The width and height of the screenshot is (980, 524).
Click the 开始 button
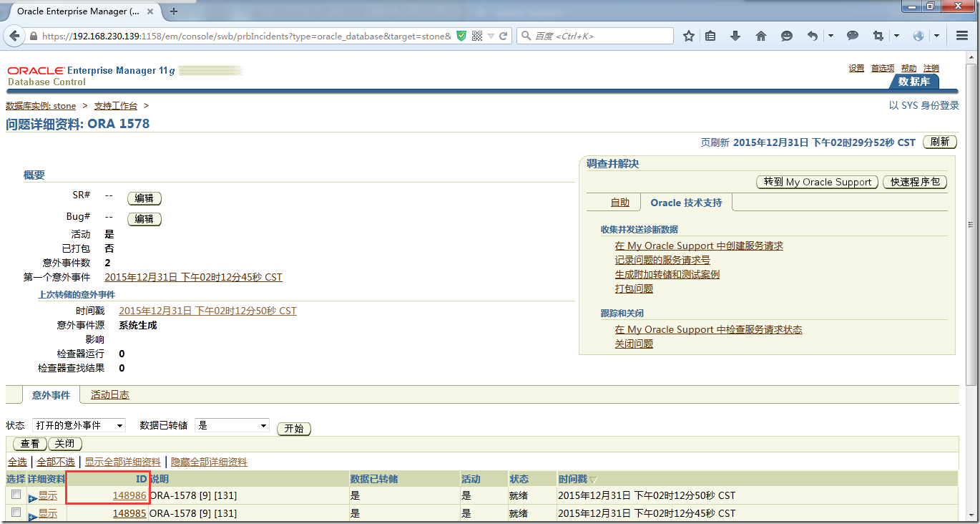(x=294, y=429)
